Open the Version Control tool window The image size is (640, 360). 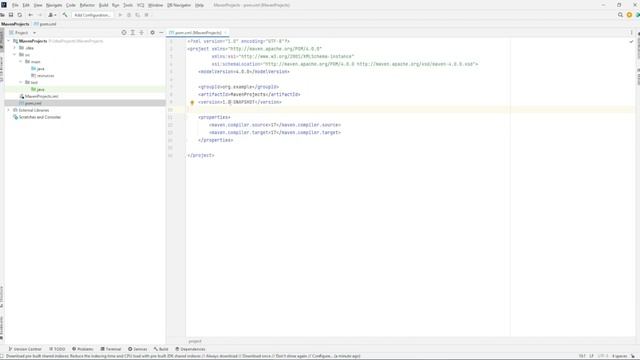pyautogui.click(x=25, y=349)
